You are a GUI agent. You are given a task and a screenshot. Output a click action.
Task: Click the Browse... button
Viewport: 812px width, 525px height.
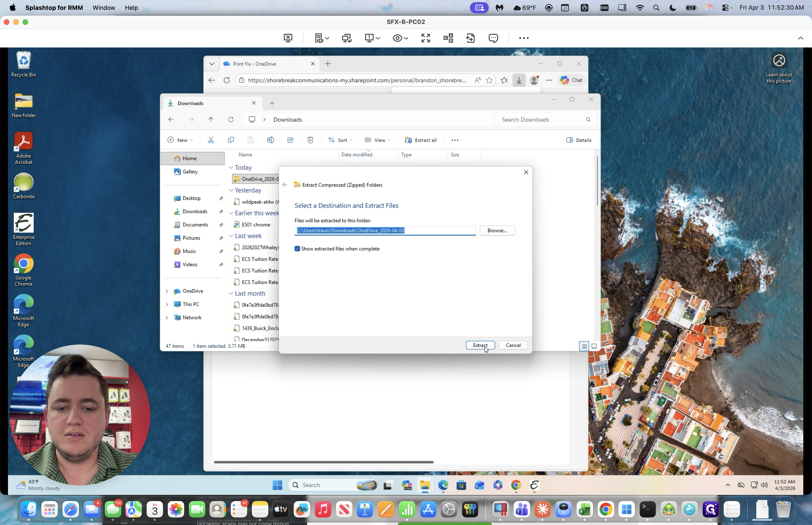497,231
